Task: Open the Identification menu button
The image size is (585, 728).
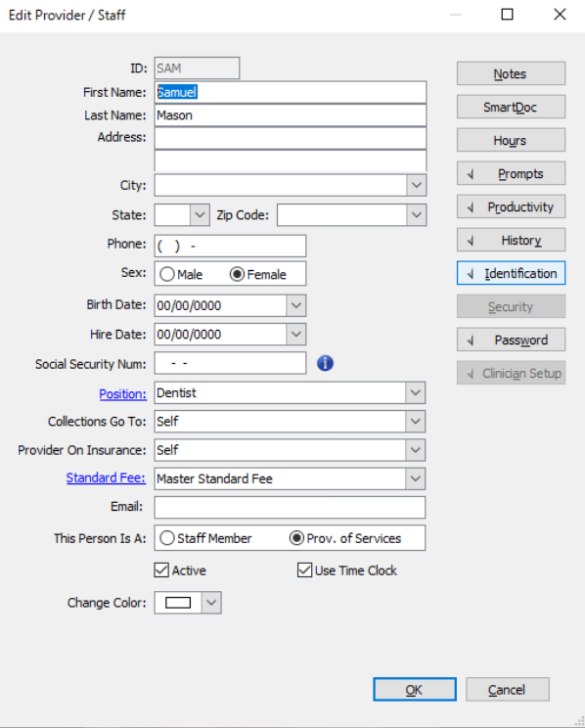Action: click(x=512, y=273)
